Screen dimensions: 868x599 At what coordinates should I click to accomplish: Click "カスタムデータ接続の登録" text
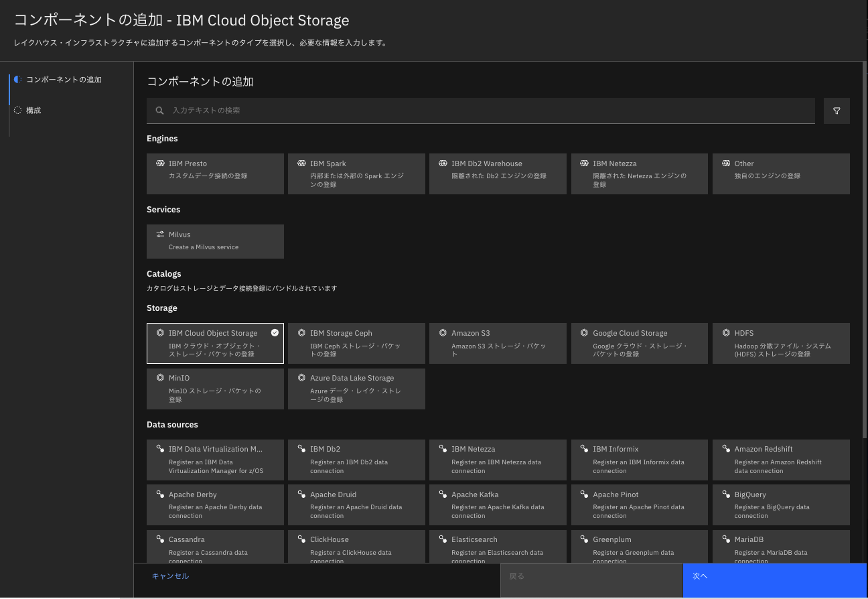(x=208, y=176)
